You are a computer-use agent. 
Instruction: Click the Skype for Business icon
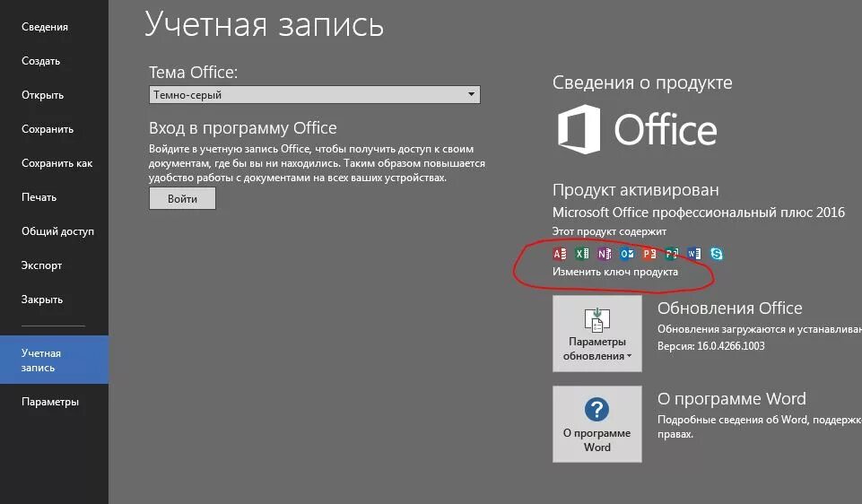coord(717,254)
